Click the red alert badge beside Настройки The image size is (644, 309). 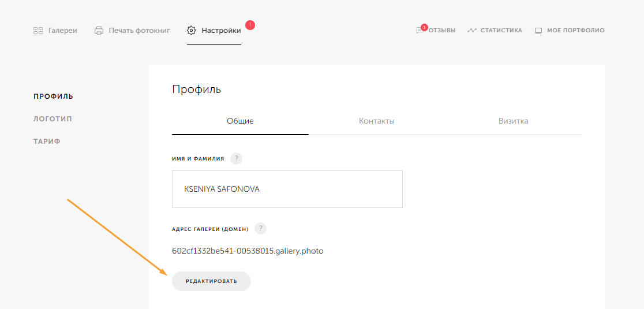(x=250, y=25)
